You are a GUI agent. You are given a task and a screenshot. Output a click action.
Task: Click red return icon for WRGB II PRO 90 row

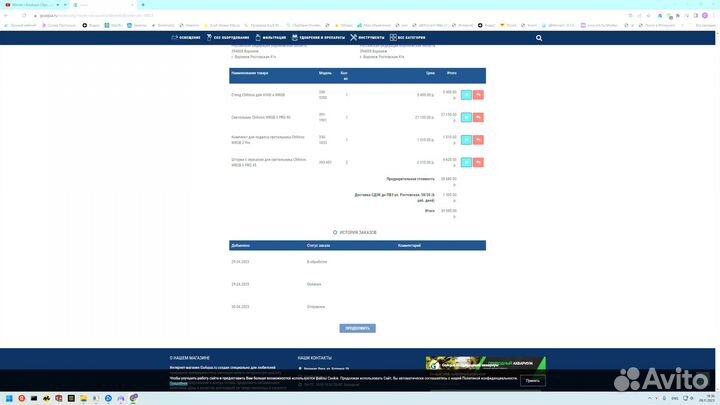point(478,117)
